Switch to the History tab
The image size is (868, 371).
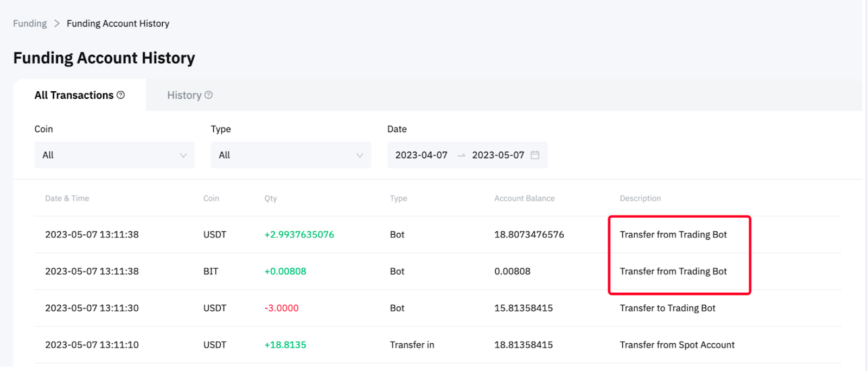pyautogui.click(x=184, y=95)
